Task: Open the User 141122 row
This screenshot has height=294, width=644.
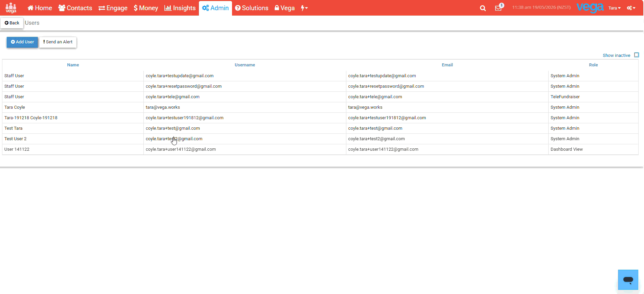Action: tap(320, 149)
